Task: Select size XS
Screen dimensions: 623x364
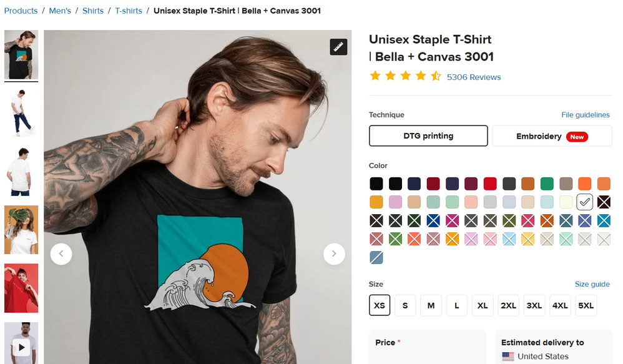Action: pyautogui.click(x=380, y=305)
